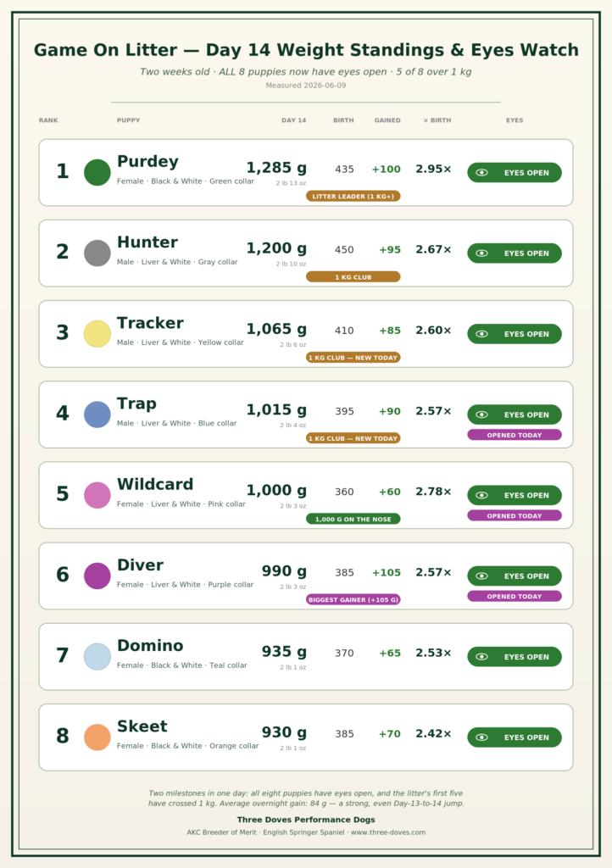Image resolution: width=612 pixels, height=868 pixels.
Task: Click the Litter Leader (1 KG+) badge
Action: pos(353,197)
